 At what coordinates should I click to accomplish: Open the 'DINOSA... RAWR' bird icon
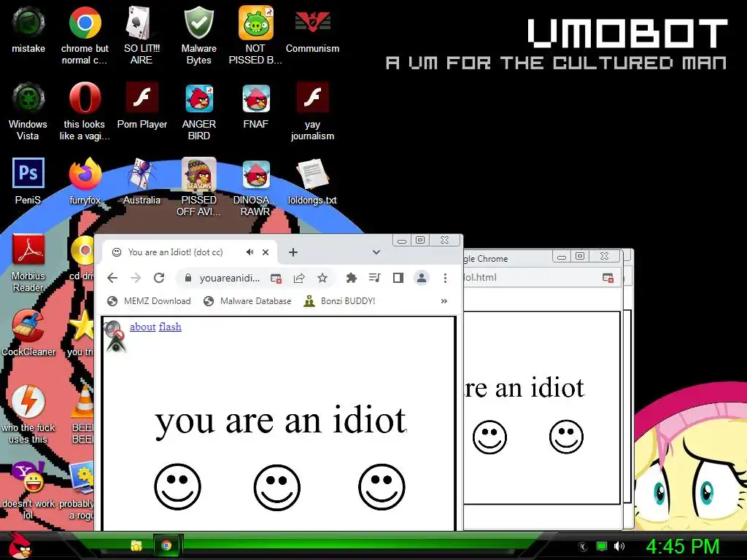[255, 187]
